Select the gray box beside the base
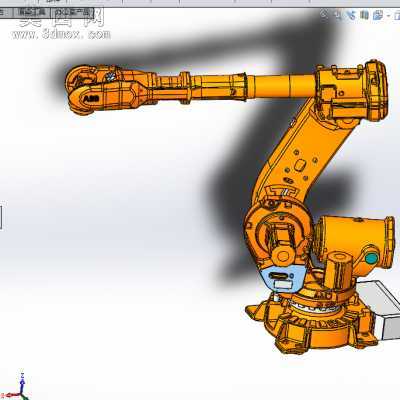Viewport: 400px width, 400px height. coord(381,310)
